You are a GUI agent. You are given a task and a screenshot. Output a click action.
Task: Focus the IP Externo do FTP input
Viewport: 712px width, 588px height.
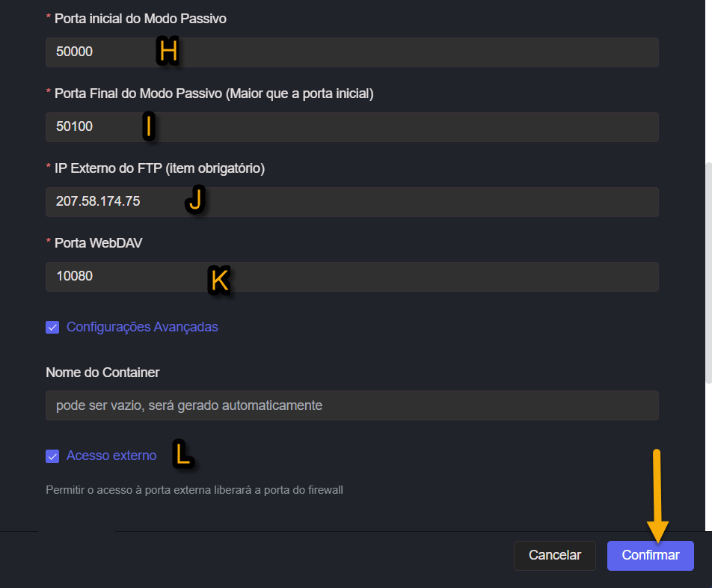(x=352, y=202)
